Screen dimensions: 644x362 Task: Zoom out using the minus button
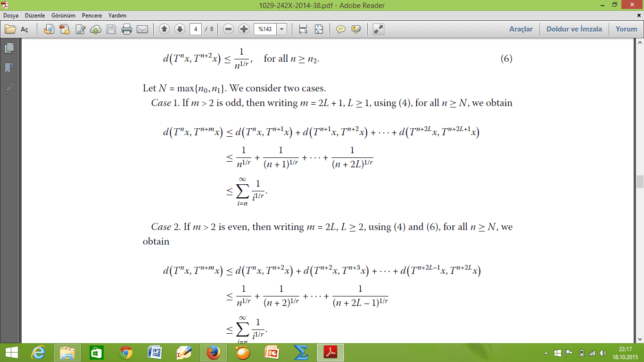tap(229, 29)
